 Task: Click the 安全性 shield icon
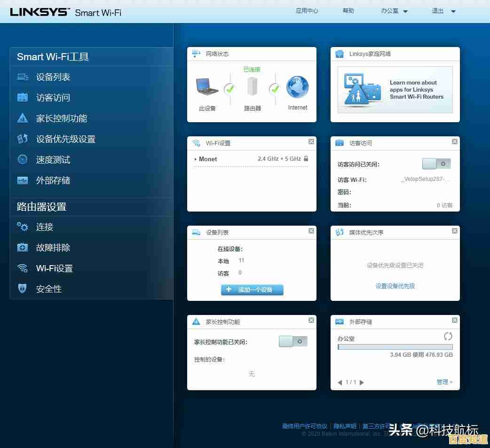[x=22, y=289]
